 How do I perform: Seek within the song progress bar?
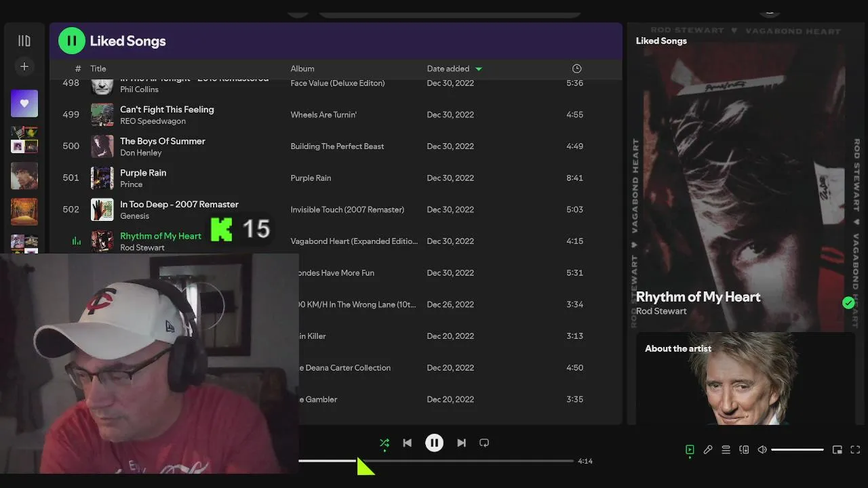(436, 461)
